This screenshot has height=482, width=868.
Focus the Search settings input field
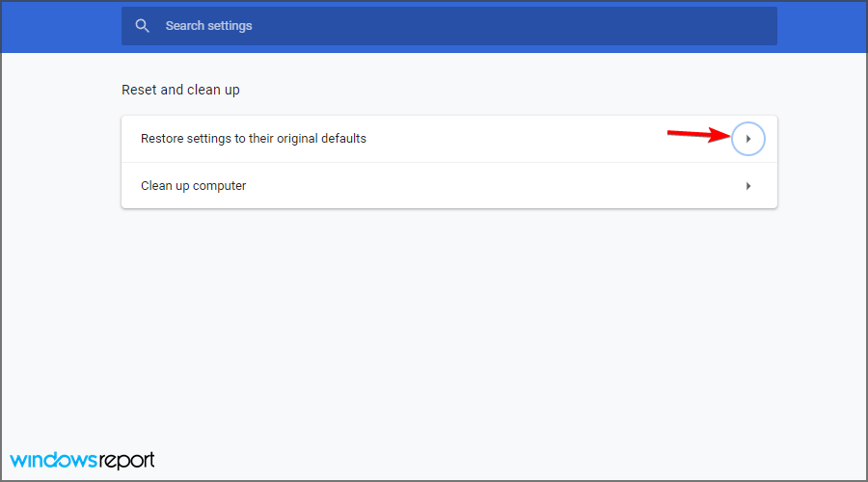[448, 26]
